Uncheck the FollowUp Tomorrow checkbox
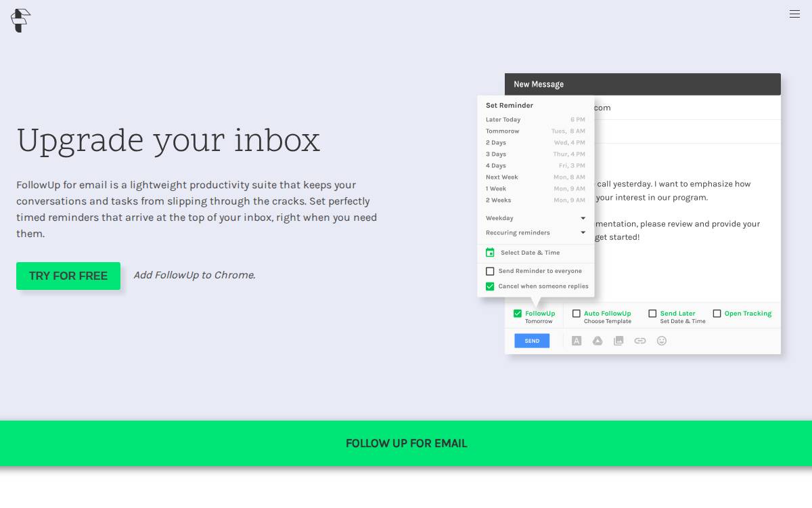Image resolution: width=812 pixels, height=508 pixels. 518,314
